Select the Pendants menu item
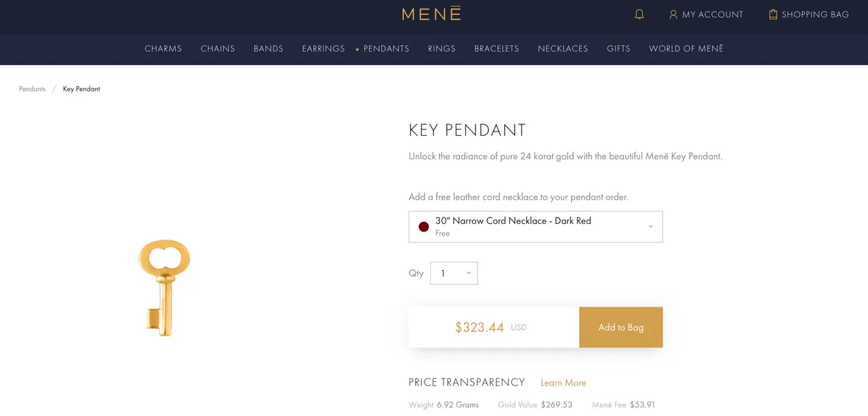Screen dimensions: 868x416 click(387, 49)
